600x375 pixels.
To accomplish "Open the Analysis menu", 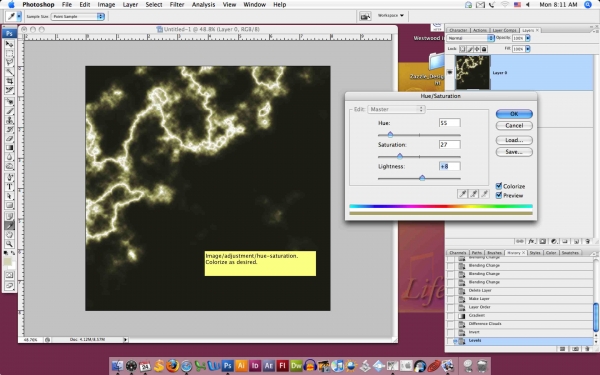I will point(203,5).
